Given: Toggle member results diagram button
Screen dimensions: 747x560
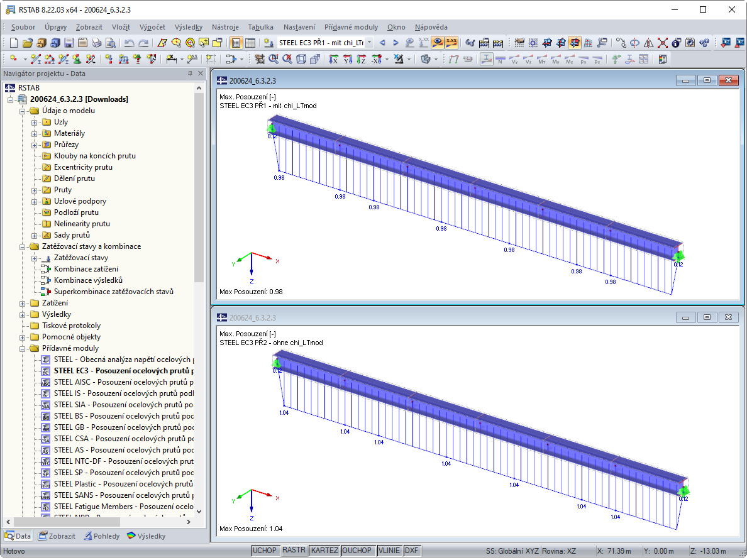Looking at the screenshot, I should [487, 59].
